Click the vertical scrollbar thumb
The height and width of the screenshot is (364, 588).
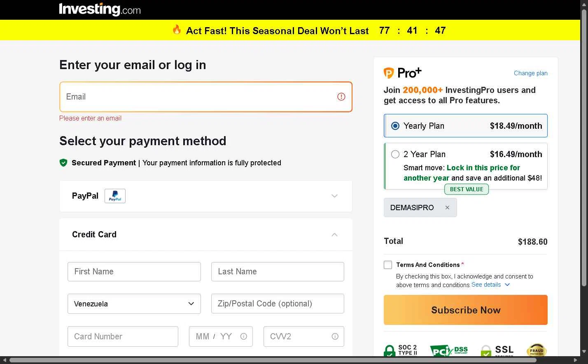point(584,147)
